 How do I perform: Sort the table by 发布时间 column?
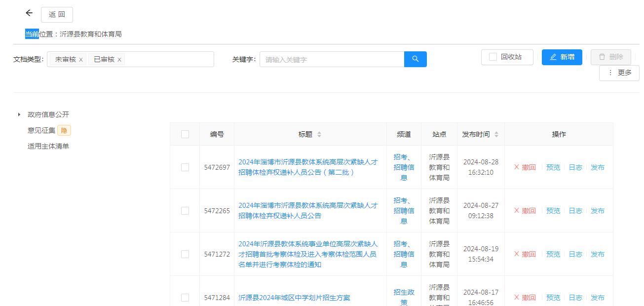click(496, 134)
